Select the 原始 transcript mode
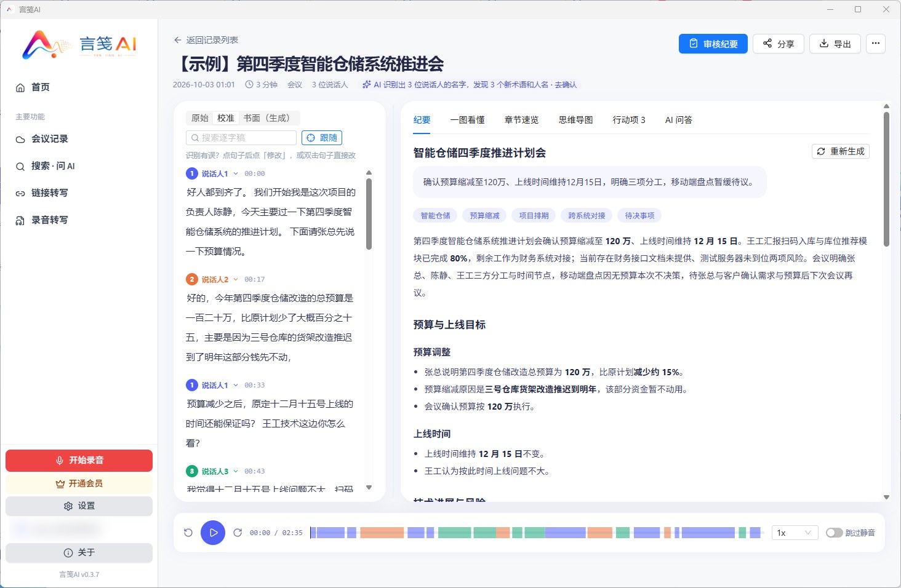901x588 pixels. click(200, 118)
